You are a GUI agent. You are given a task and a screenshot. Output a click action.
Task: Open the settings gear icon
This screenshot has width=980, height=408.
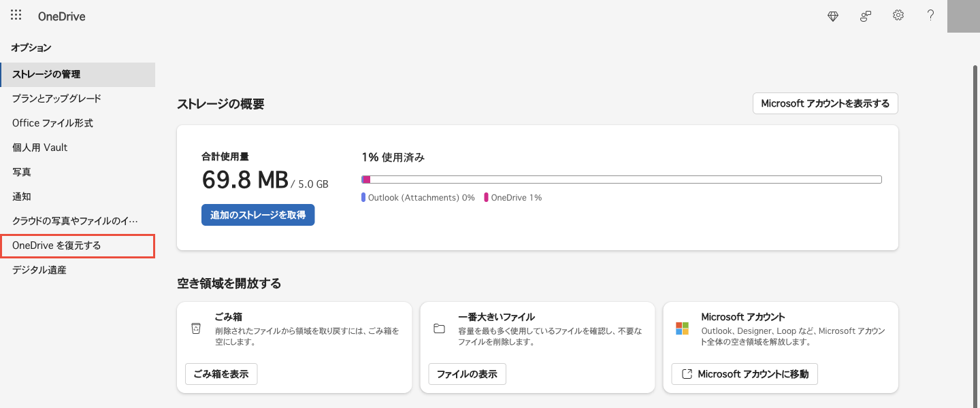click(x=898, y=15)
